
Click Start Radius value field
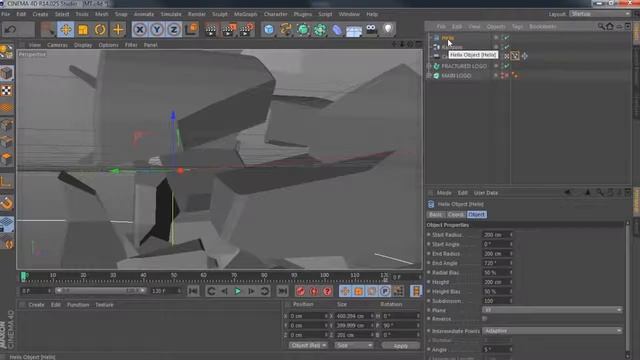(x=496, y=235)
